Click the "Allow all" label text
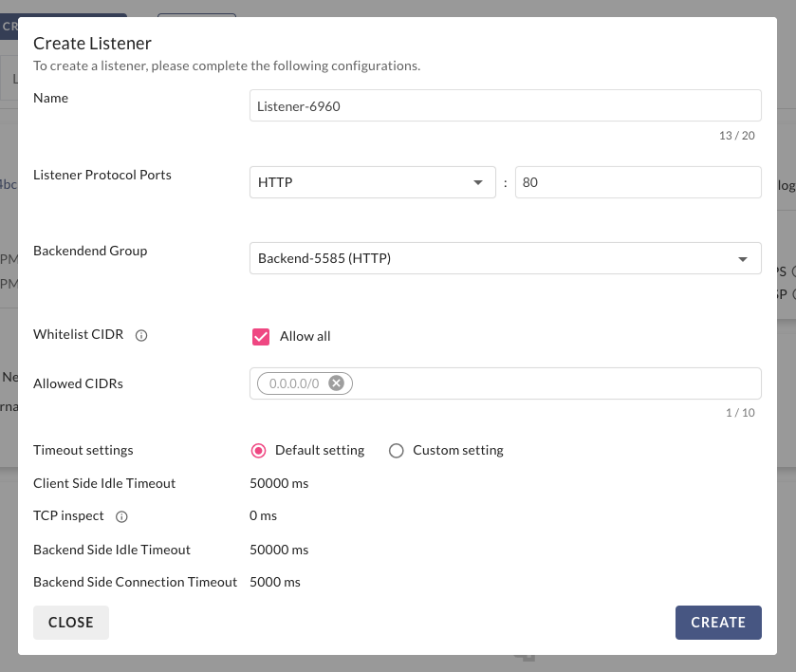This screenshot has width=796, height=672. (x=305, y=336)
